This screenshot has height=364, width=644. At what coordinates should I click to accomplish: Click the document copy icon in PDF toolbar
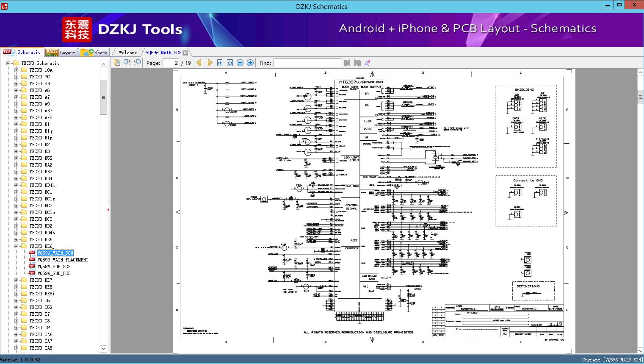116,63
